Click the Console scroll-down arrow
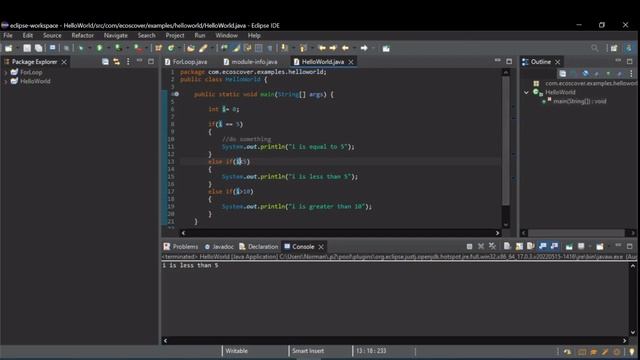 coord(633,333)
